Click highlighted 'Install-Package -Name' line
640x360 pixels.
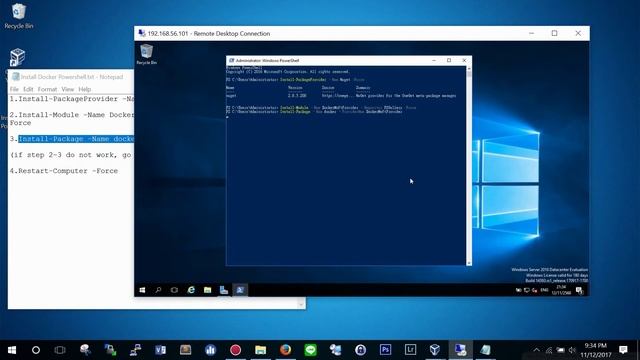coord(76,139)
